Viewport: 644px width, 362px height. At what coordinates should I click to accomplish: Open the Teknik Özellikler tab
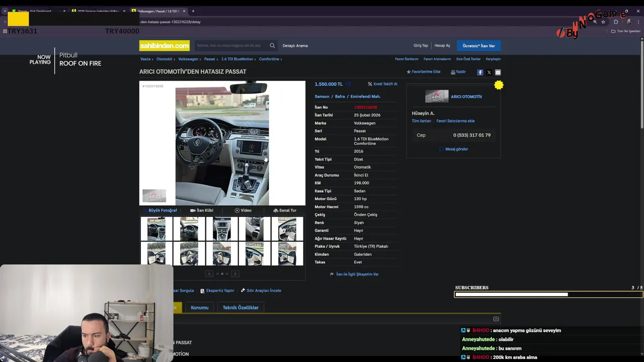pos(240,308)
